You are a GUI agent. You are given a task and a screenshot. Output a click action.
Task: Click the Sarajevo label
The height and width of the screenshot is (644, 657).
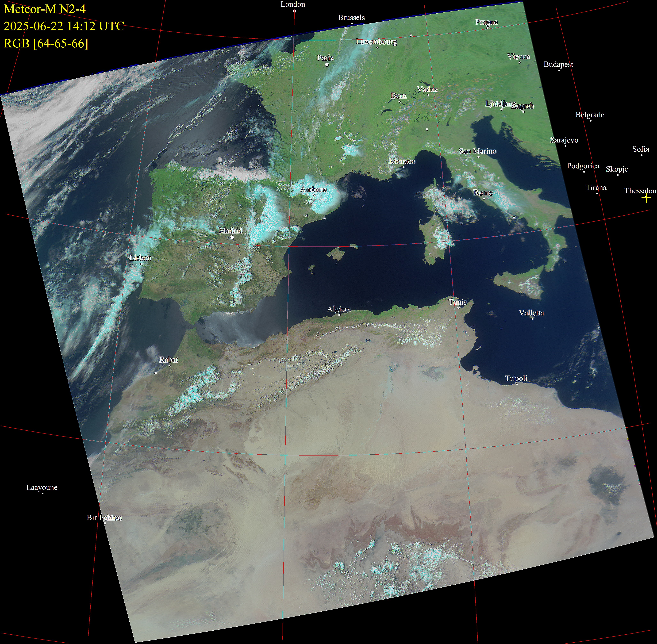tap(564, 140)
